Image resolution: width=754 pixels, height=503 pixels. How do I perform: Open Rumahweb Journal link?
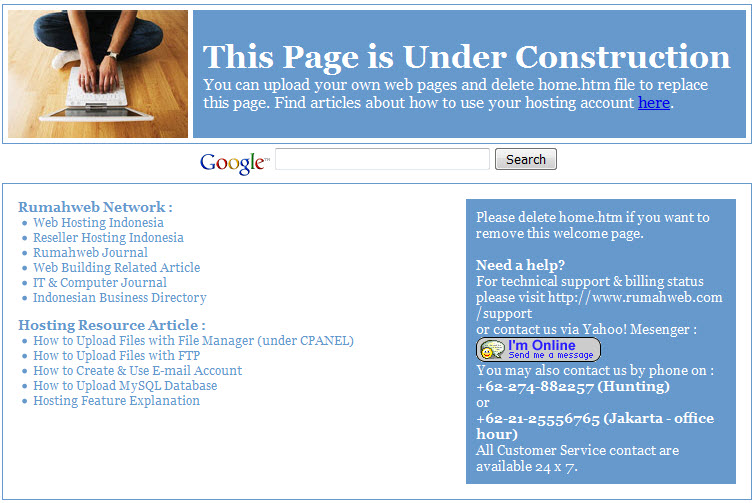(x=90, y=252)
